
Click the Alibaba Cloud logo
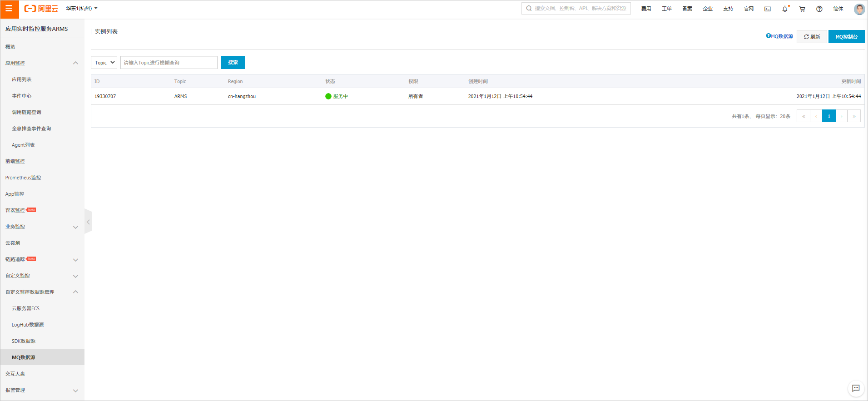coord(41,9)
